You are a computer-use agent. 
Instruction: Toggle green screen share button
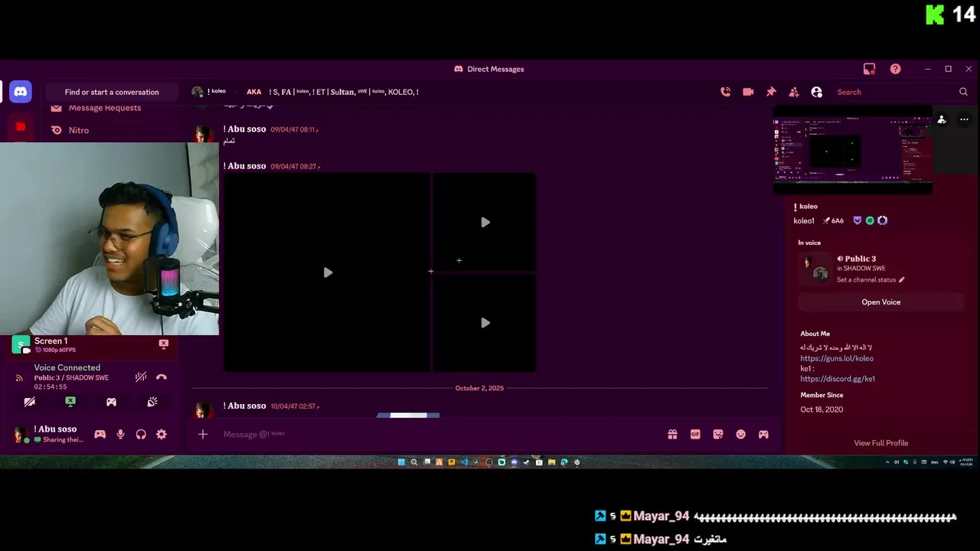tap(70, 402)
